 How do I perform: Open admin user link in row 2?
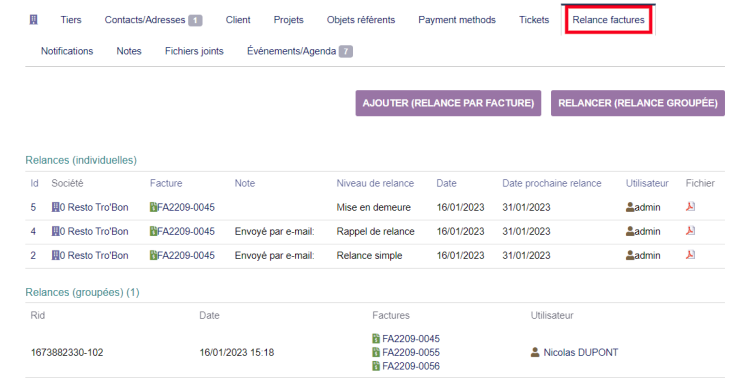pos(647,255)
